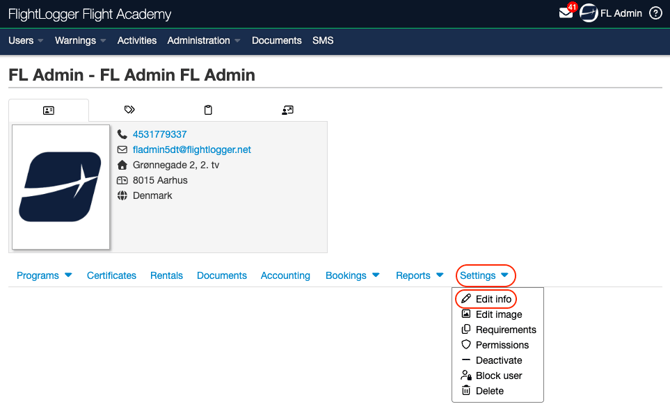Click the phone number 4531779337 link
The width and height of the screenshot is (670, 411).
click(x=159, y=134)
